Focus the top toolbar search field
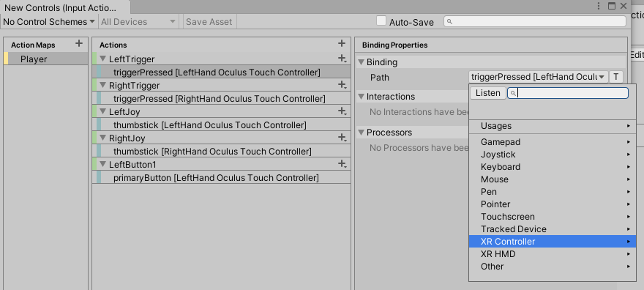644x290 pixels. [x=535, y=21]
